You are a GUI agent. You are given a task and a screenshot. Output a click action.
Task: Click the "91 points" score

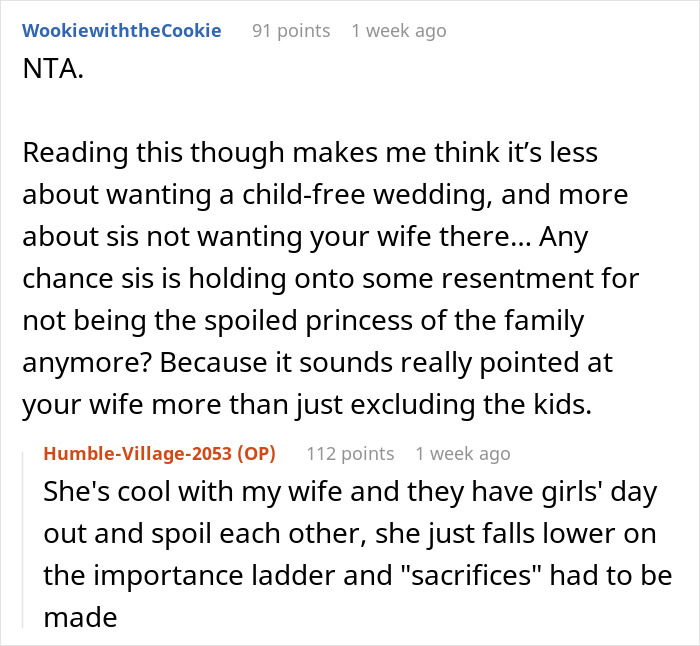click(x=290, y=31)
